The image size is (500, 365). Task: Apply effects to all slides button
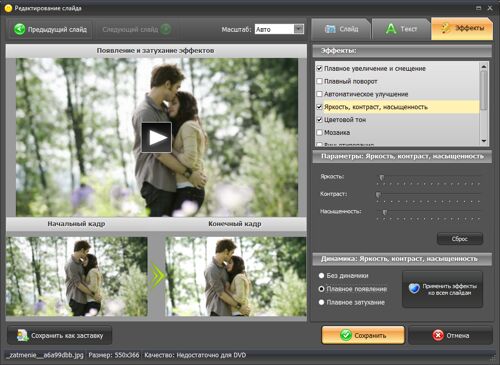pyautogui.click(x=442, y=289)
